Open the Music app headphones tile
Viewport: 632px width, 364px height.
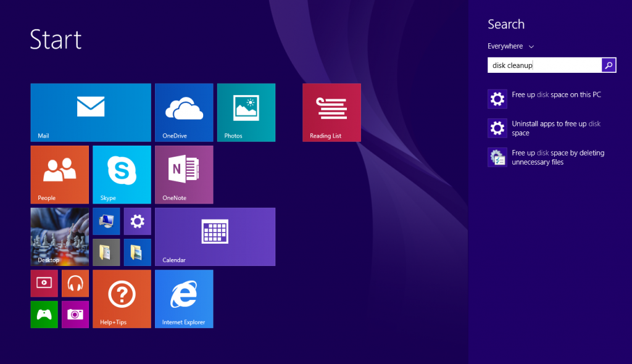(x=75, y=283)
